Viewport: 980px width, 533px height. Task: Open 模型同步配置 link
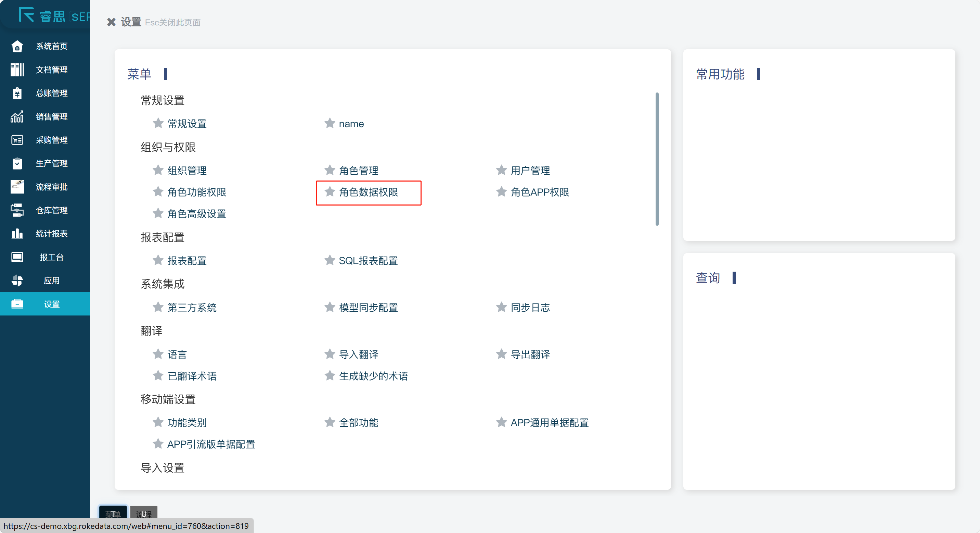(x=368, y=307)
